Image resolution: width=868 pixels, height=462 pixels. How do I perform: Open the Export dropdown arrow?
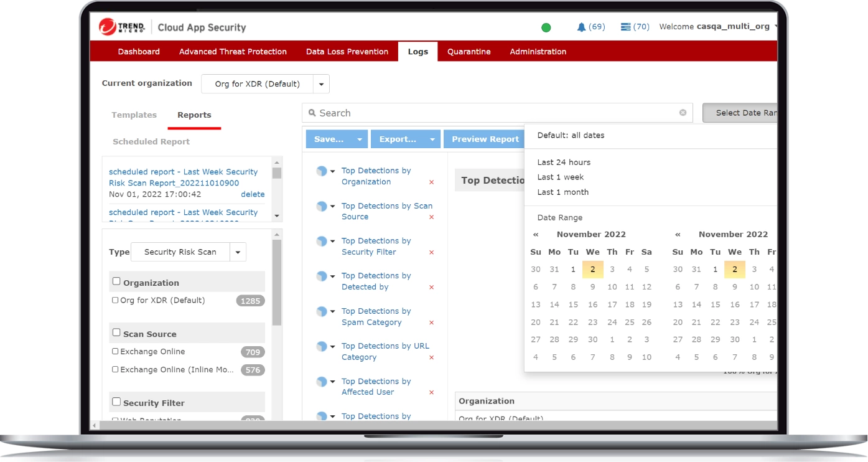pyautogui.click(x=432, y=139)
